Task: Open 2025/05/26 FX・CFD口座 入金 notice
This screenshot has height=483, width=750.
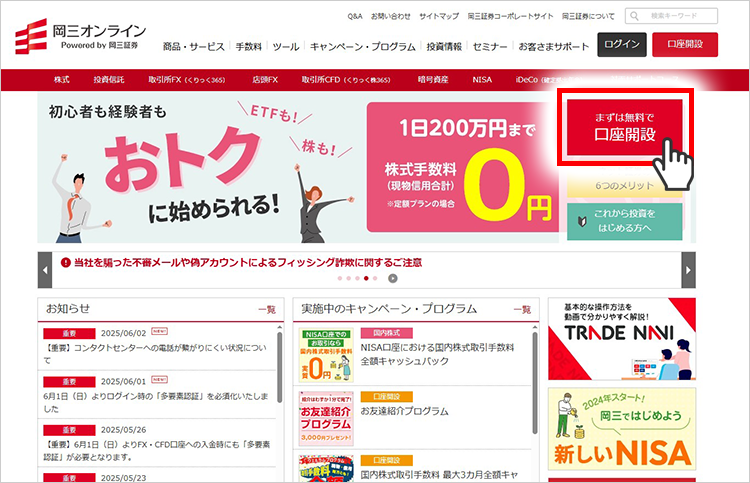Action: click(156, 451)
